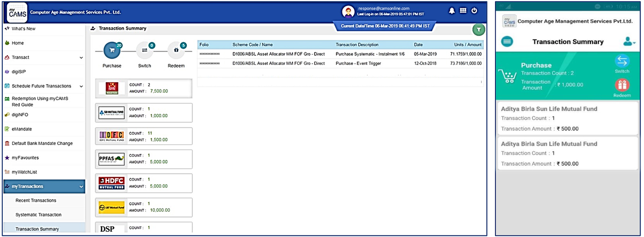
Task: Tap the mobile Redeem gift icon
Action: (x=622, y=85)
